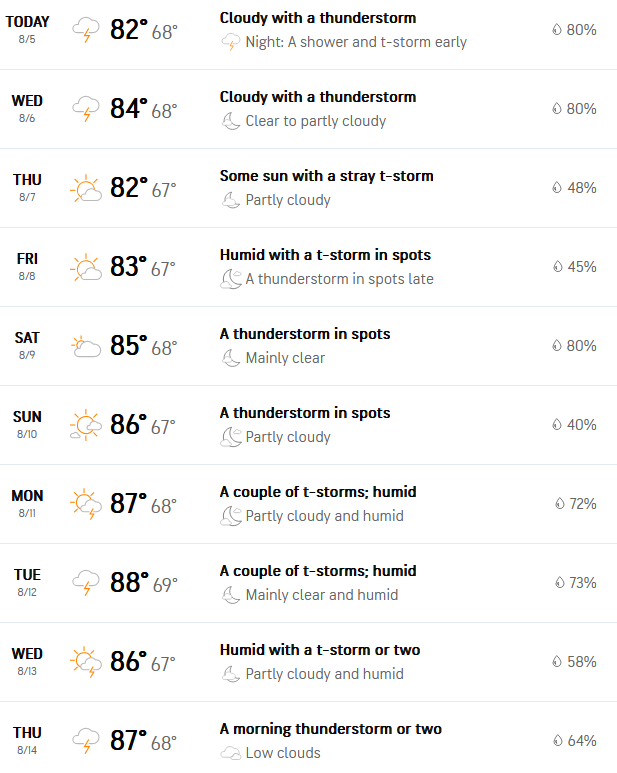Select 'A morning thunderstorm or two' forecast
The image size is (617, 773).
[x=330, y=729]
